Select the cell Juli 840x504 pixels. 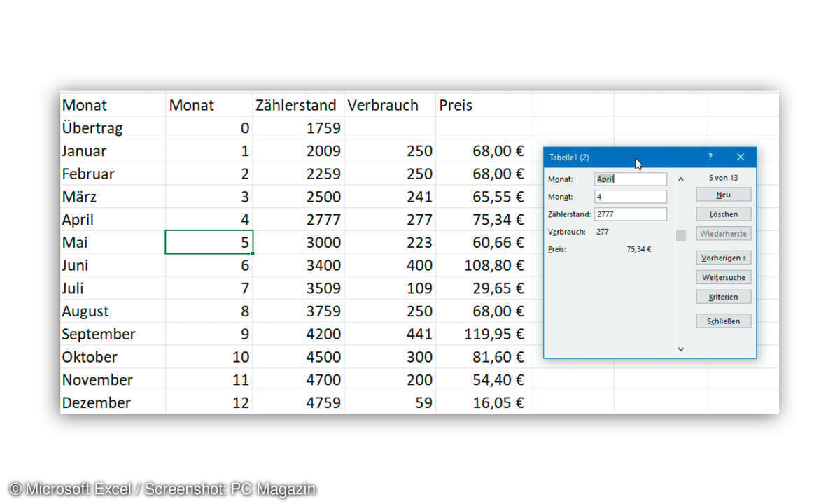coord(113,288)
